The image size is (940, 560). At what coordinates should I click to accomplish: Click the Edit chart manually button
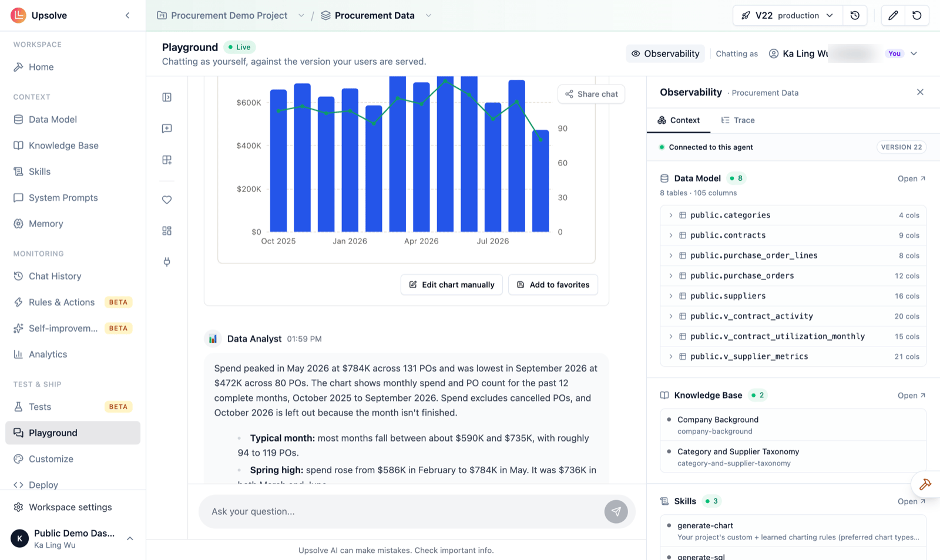(452, 285)
